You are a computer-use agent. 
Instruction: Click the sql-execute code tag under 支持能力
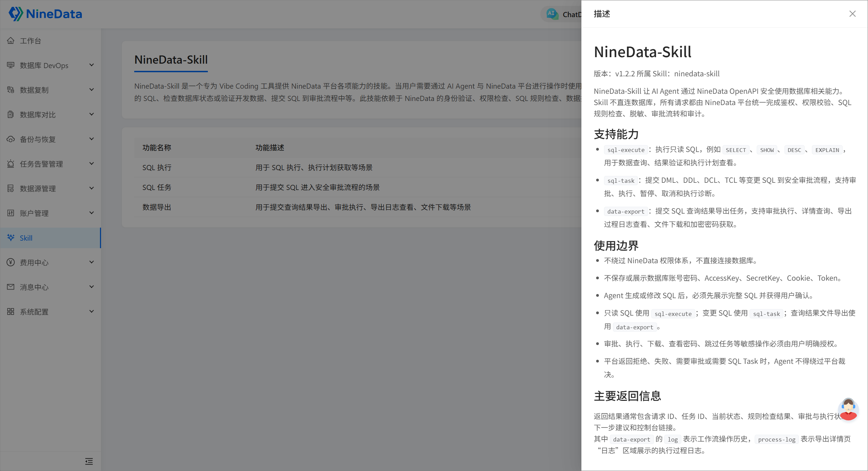626,150
